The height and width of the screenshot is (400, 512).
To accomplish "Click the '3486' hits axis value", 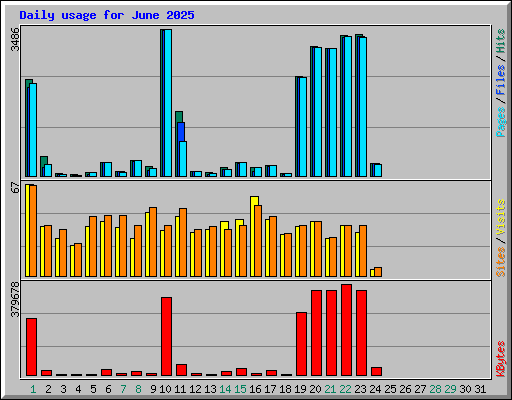I will pyautogui.click(x=15, y=39).
